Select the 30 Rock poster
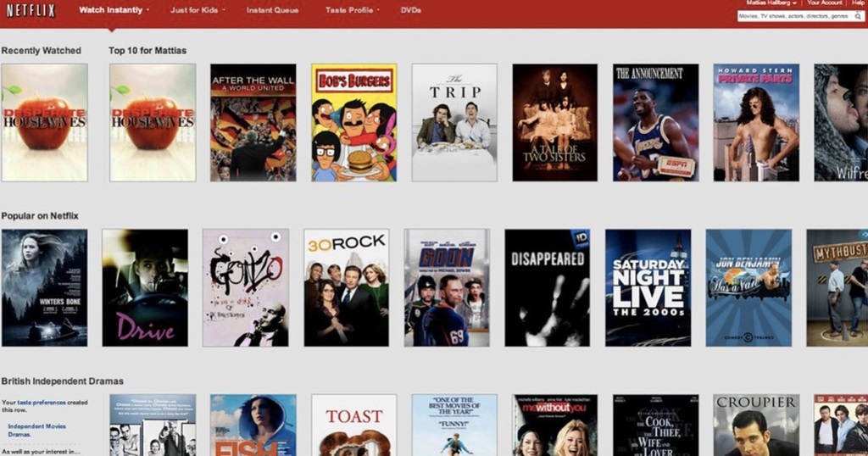 (346, 287)
